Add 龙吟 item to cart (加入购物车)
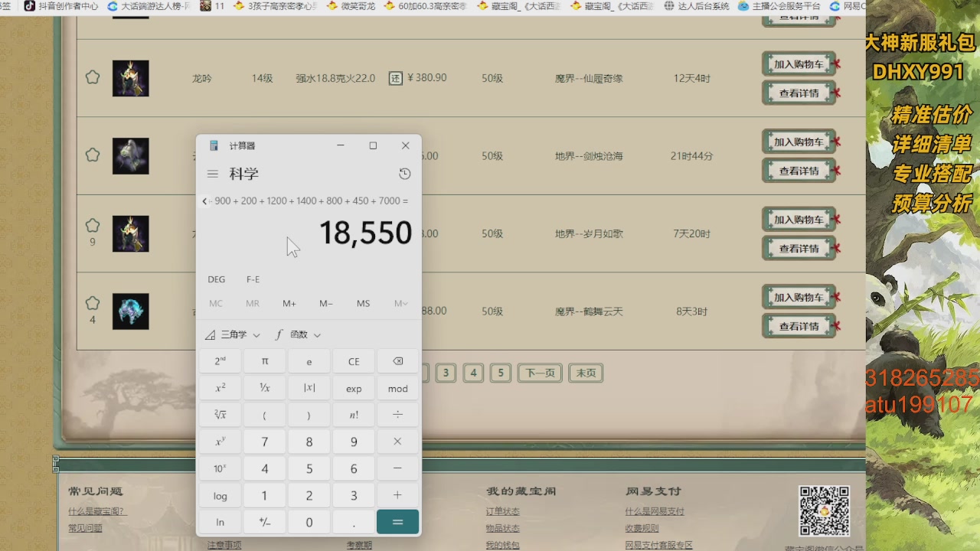The width and height of the screenshot is (980, 551). (x=799, y=64)
